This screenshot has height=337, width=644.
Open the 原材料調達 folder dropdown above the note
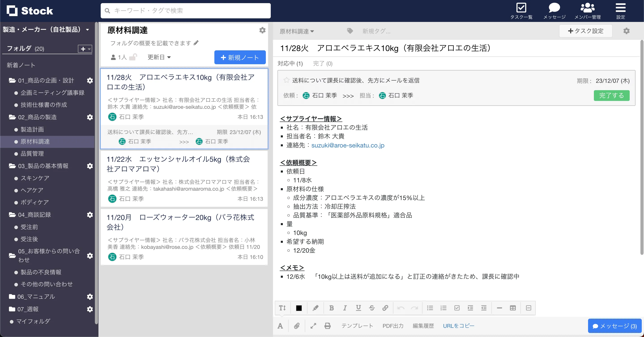(x=296, y=31)
